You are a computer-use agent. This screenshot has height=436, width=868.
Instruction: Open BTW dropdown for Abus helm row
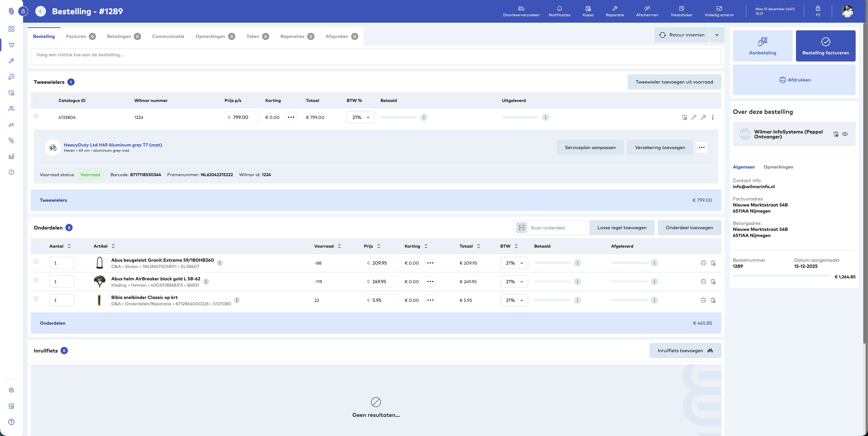[x=514, y=282]
